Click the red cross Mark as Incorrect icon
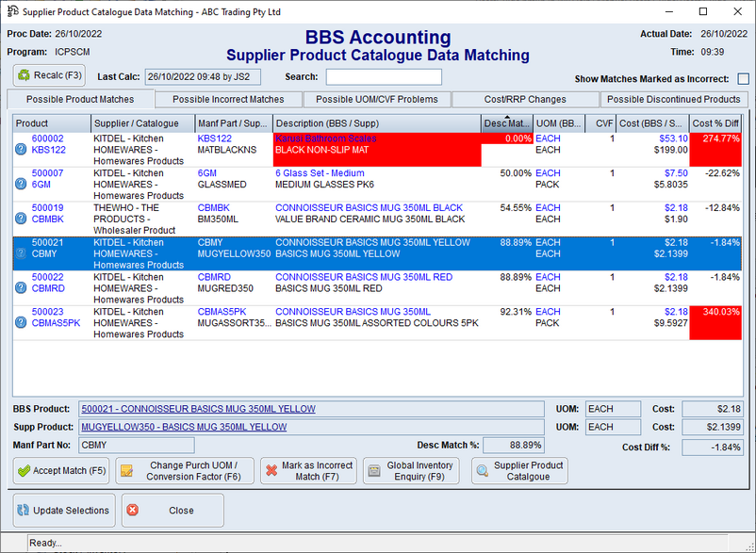 tap(271, 471)
